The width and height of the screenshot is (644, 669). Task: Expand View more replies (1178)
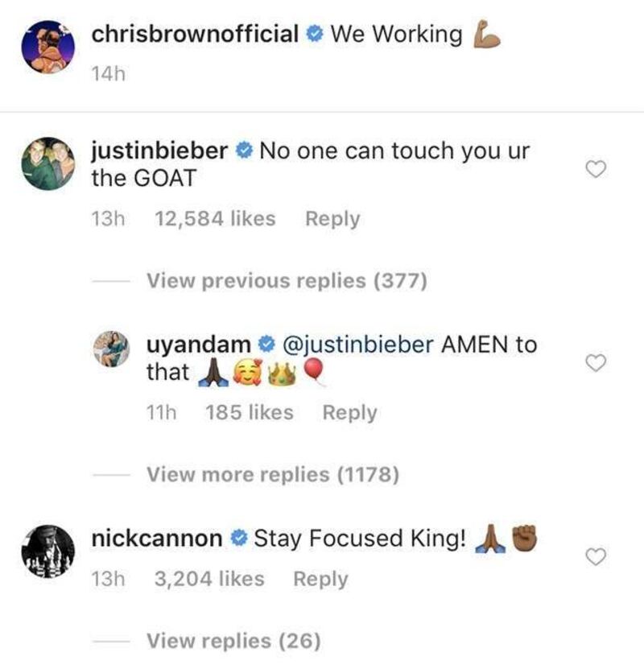(273, 474)
